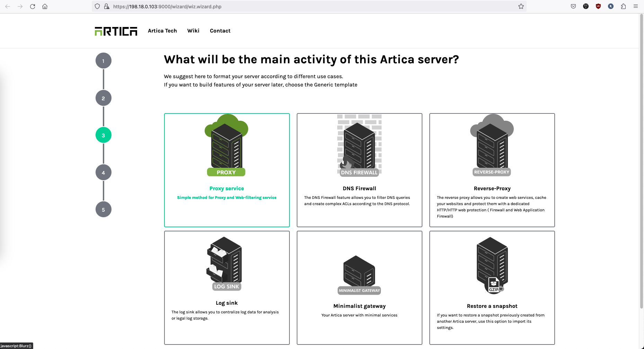Open the browser extensions puzzle icon
This screenshot has height=349, width=644.
[623, 7]
